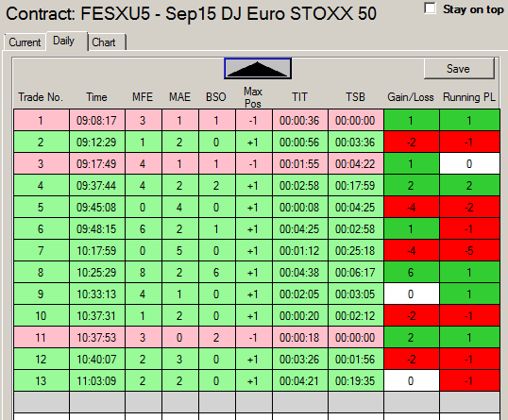Click the 09:08:17 time cell
Screen dimensions: 508x420
point(96,121)
